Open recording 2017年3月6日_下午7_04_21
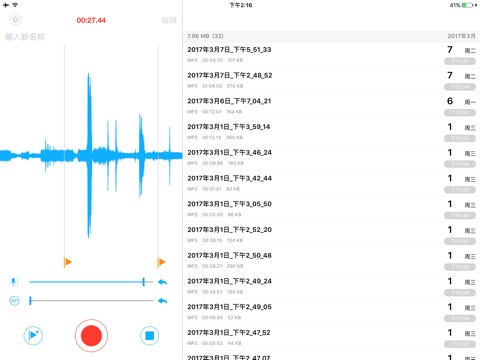480x360 pixels. [332, 106]
